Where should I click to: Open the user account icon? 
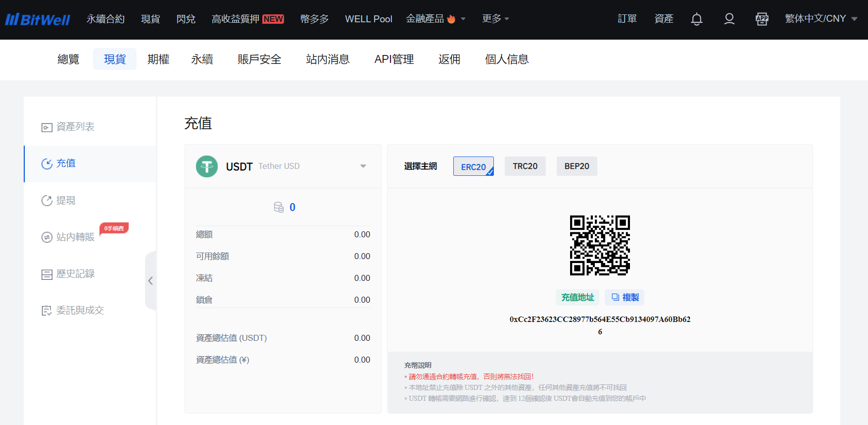pyautogui.click(x=729, y=19)
